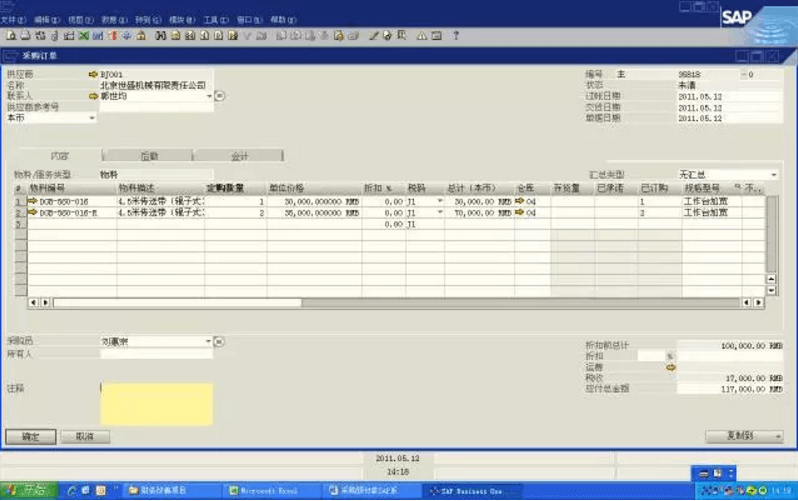Image resolution: width=798 pixels, height=501 pixels.
Task: Expand the 联系人 contact person dropdown
Action: (x=209, y=96)
